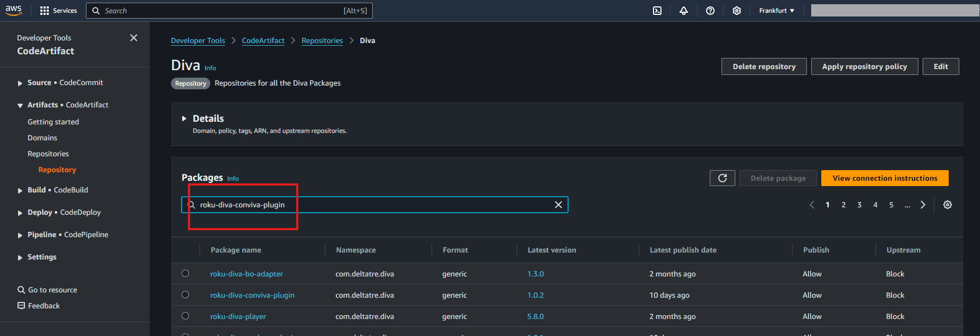980x336 pixels.
Task: Go to packages page 4
Action: click(x=875, y=205)
